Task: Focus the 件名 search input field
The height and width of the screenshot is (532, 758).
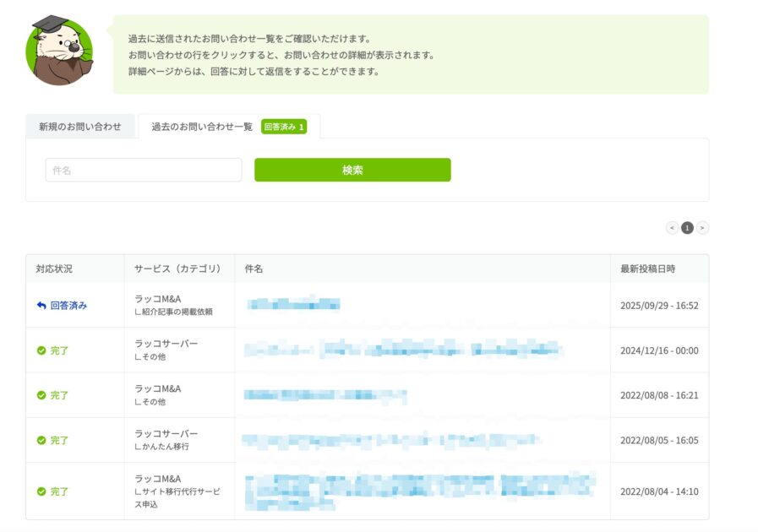Action: point(144,170)
